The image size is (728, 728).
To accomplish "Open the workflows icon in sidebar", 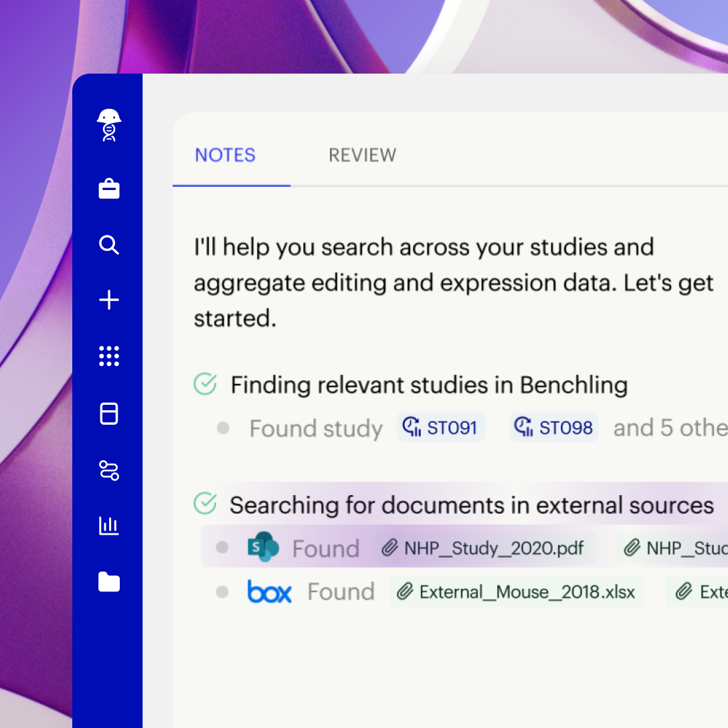I will point(109,470).
